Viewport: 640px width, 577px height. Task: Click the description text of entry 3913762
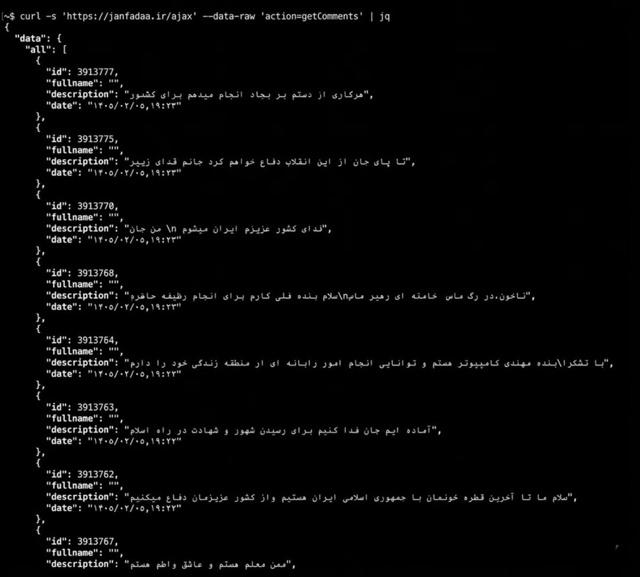pyautogui.click(x=349, y=497)
